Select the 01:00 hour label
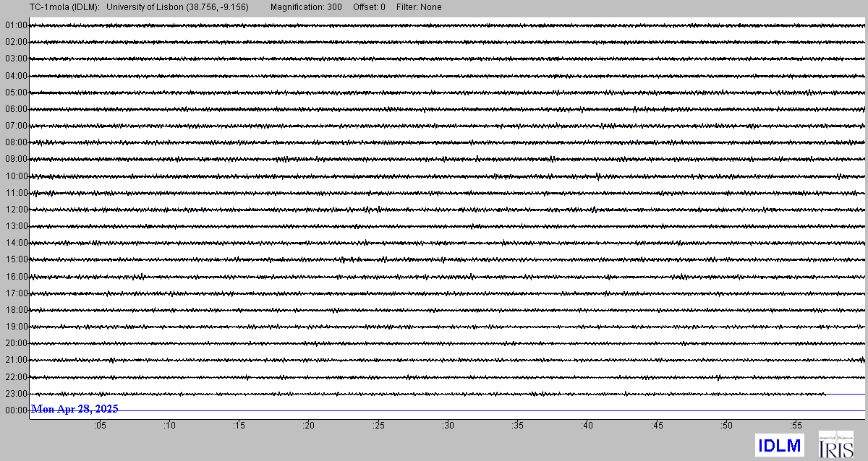This screenshot has height=461, width=868. pos(16,25)
